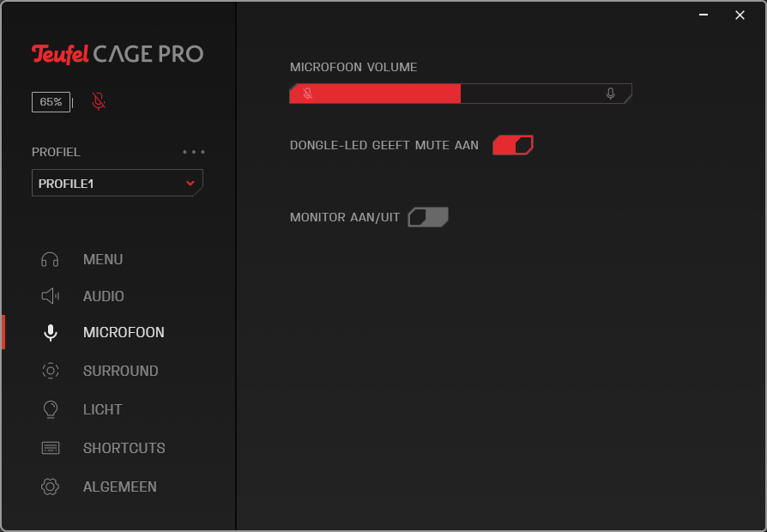767x532 pixels.
Task: Click the red chevron in profile selector
Action: pos(190,183)
